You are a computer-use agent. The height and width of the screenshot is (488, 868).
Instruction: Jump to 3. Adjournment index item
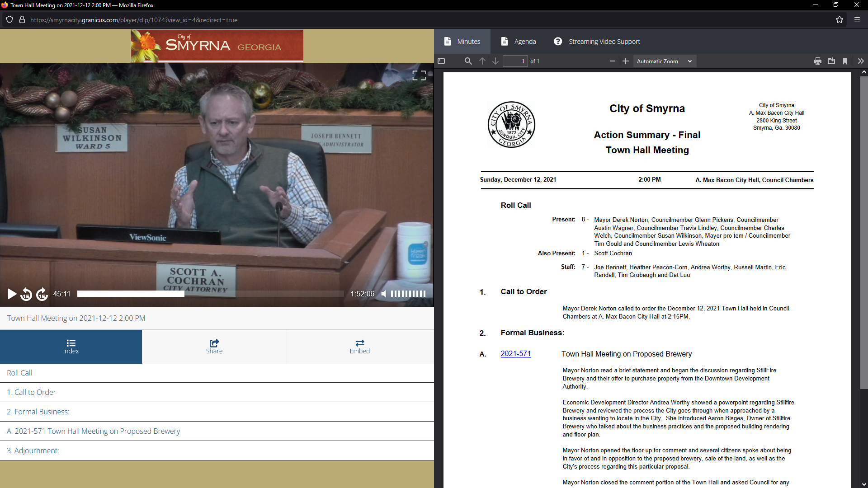pos(33,450)
